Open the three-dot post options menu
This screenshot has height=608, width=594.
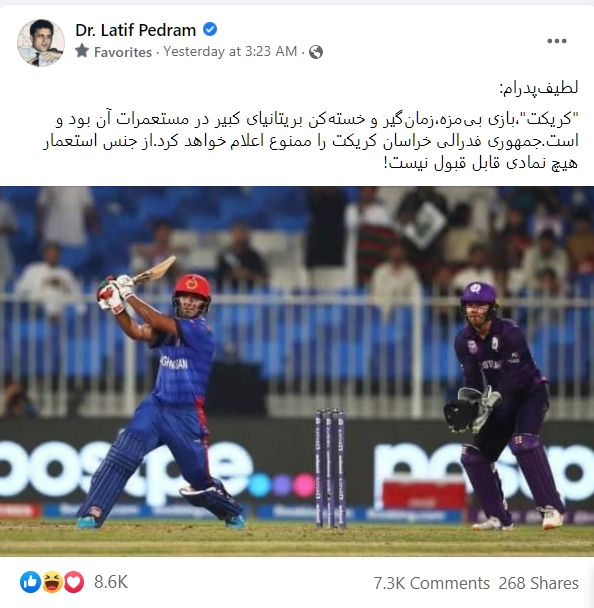click(557, 41)
